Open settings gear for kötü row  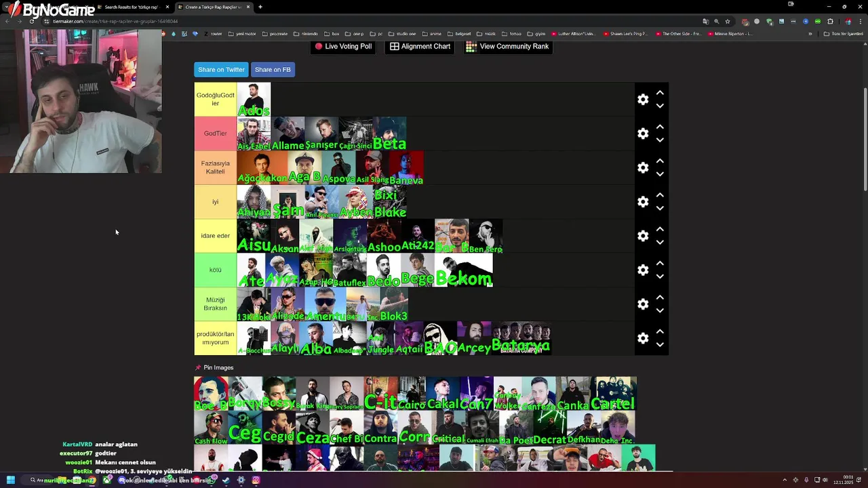tap(643, 270)
